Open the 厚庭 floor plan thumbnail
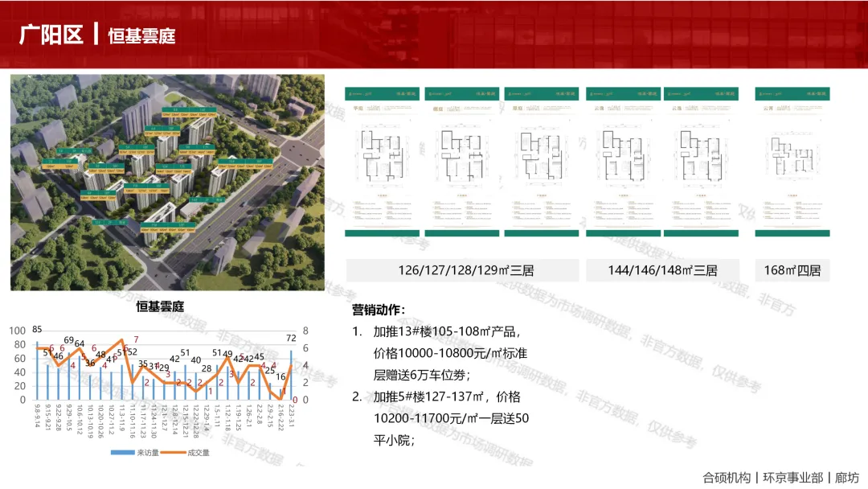The width and height of the screenshot is (868, 489). click(x=542, y=162)
